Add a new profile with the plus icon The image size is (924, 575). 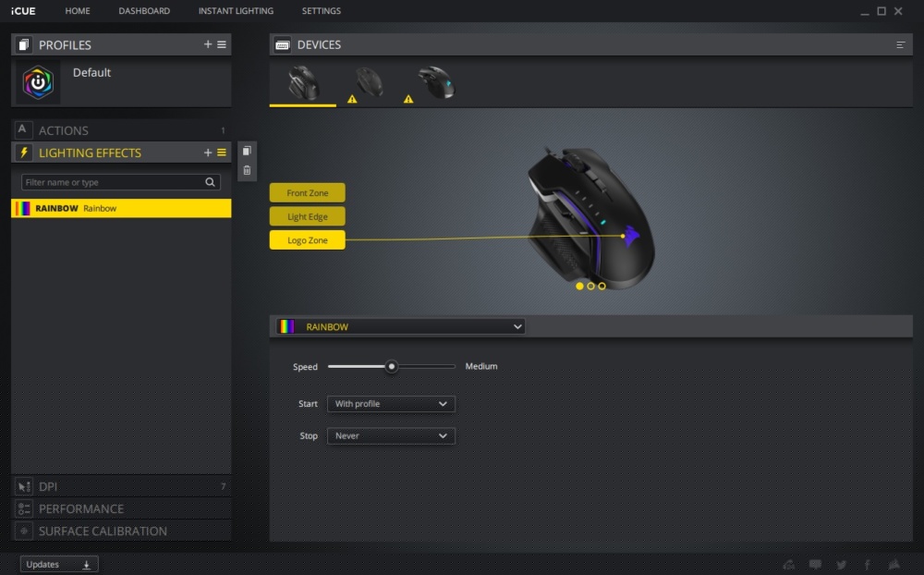[207, 44]
